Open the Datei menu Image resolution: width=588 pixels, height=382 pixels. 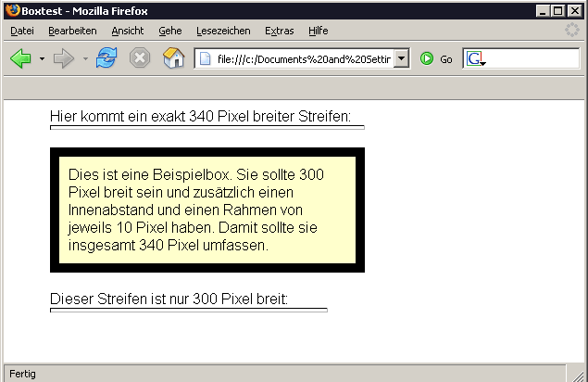click(21, 31)
